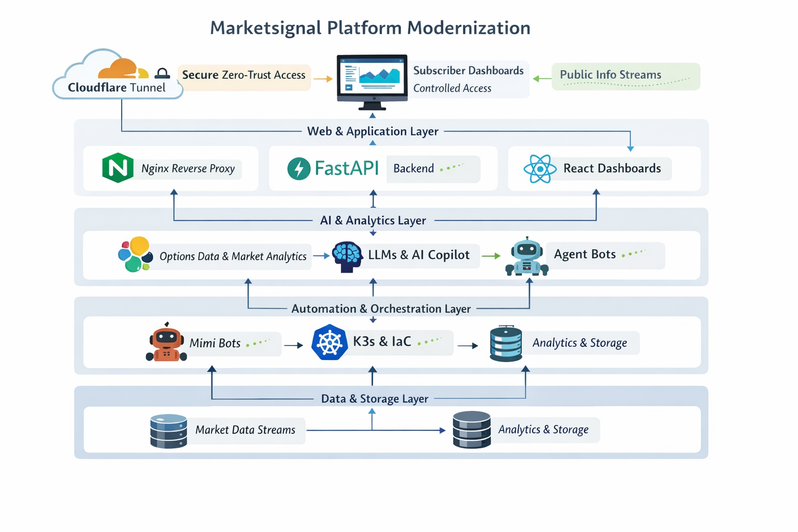Click the AI & Analytics Layer heading
The width and height of the screenshot is (798, 532).
373,220
